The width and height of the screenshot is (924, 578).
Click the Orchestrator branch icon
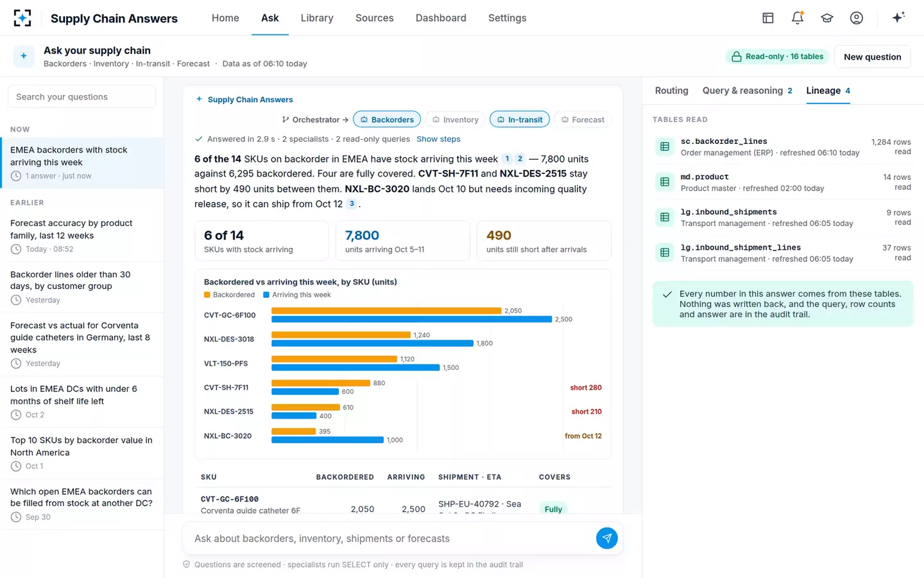click(x=286, y=119)
